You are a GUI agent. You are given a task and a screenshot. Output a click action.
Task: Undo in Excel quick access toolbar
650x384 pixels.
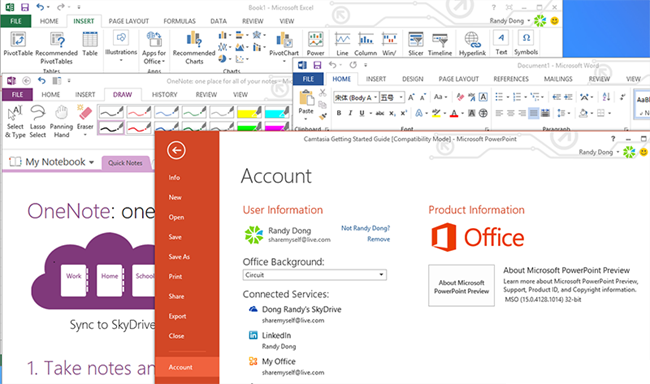coord(40,7)
